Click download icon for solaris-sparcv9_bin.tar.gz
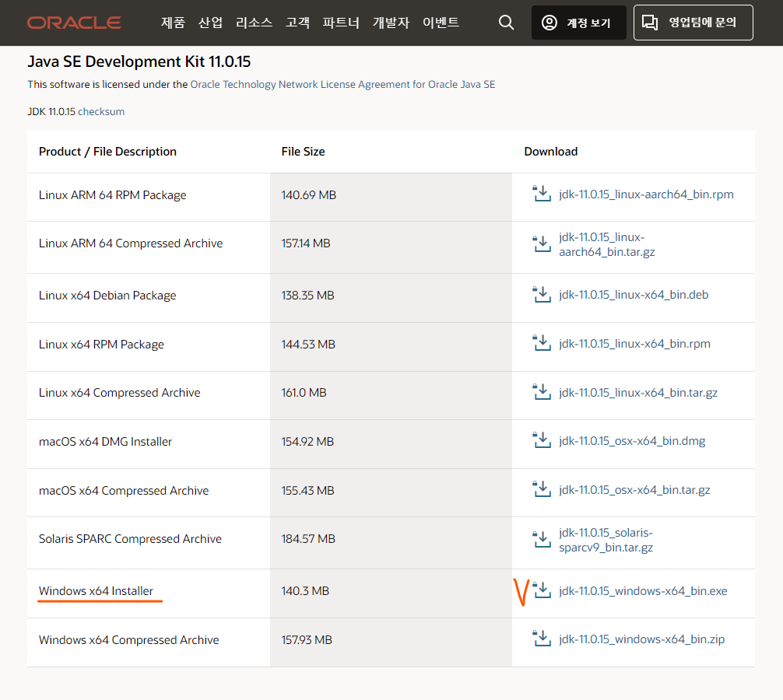 tap(542, 539)
